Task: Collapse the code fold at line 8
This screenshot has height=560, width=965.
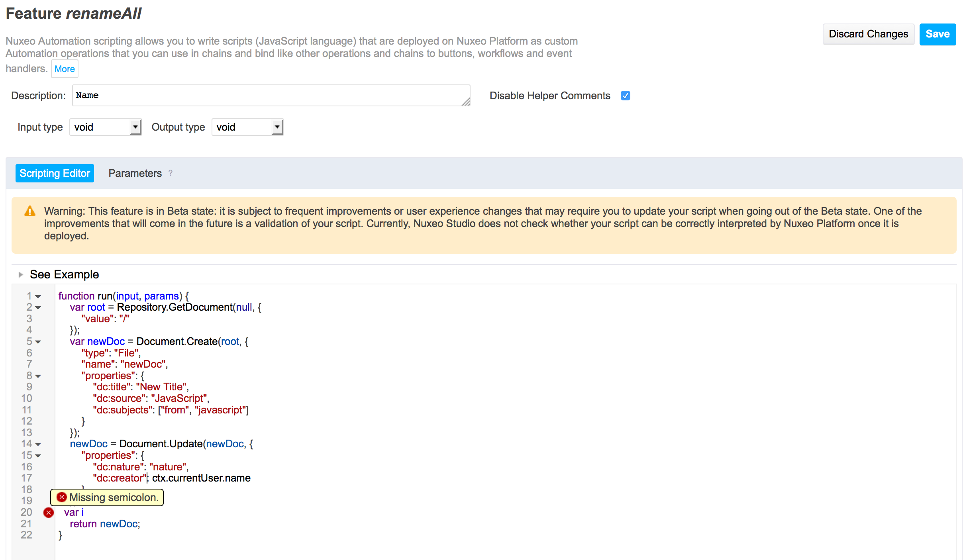Action: coord(38,376)
